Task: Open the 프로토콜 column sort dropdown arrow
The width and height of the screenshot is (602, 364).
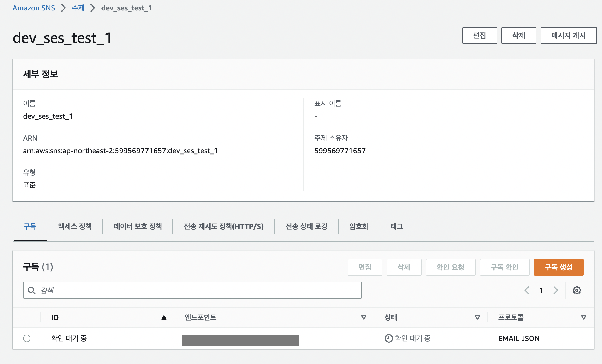Action: coord(583,317)
